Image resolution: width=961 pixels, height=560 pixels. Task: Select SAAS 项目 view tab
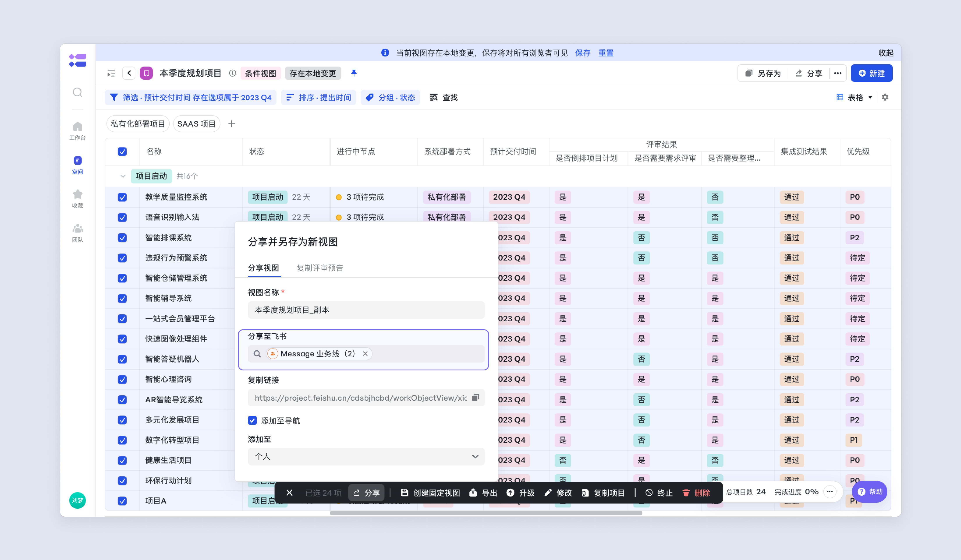pyautogui.click(x=196, y=124)
